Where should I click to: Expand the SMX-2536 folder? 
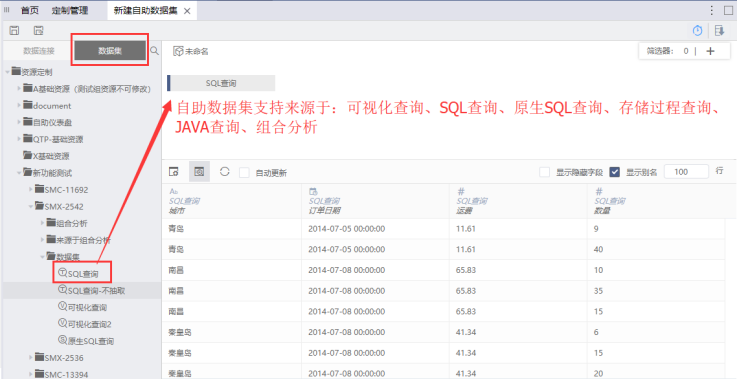31,357
